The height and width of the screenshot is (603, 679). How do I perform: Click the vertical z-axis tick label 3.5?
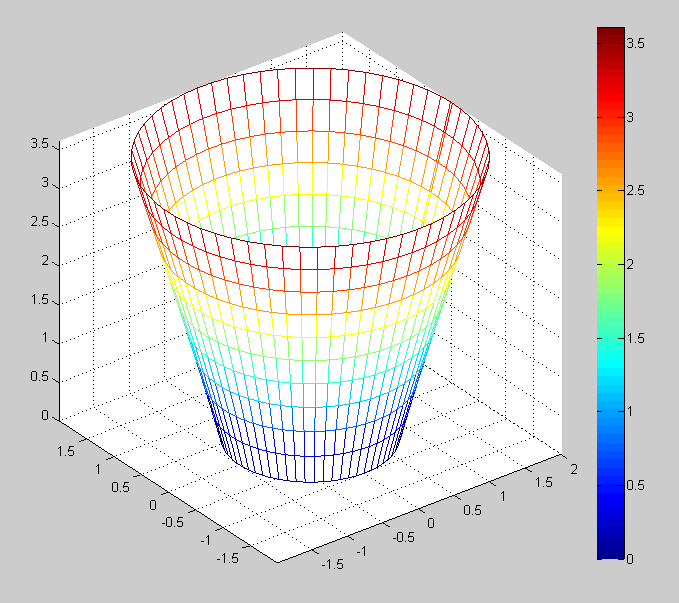click(x=40, y=144)
